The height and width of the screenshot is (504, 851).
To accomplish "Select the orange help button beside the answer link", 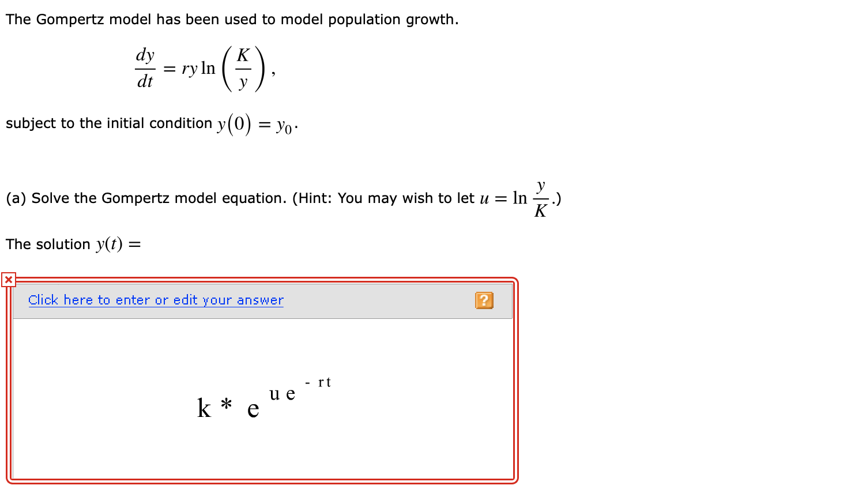I will (484, 300).
